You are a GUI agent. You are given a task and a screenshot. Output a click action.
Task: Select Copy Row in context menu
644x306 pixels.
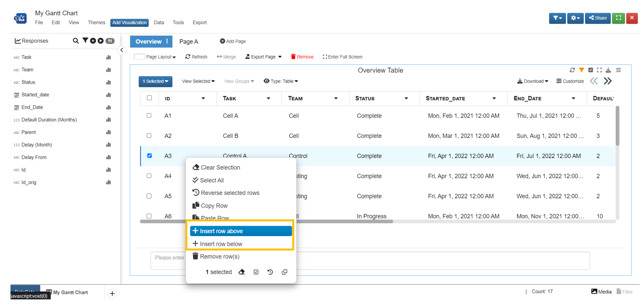click(214, 205)
